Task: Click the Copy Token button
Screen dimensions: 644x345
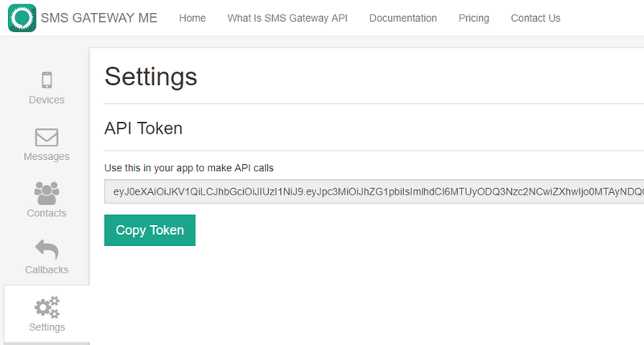Action: pos(150,230)
